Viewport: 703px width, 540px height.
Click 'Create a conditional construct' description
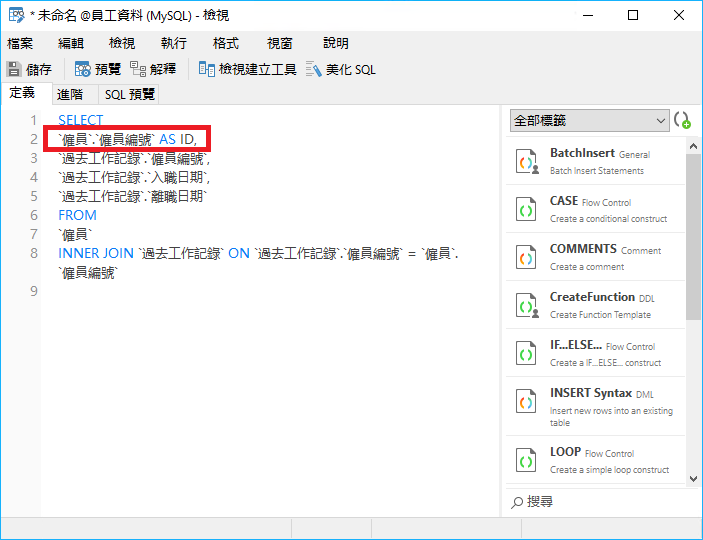608,219
